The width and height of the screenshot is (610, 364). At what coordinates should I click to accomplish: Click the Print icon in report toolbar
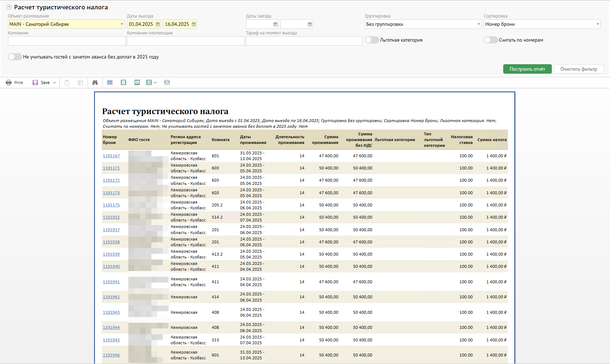pos(9,83)
